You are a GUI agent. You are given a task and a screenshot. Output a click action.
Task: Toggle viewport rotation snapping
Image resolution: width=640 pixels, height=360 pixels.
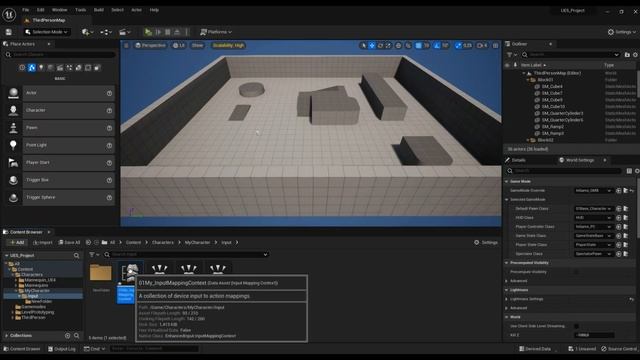tap(437, 45)
